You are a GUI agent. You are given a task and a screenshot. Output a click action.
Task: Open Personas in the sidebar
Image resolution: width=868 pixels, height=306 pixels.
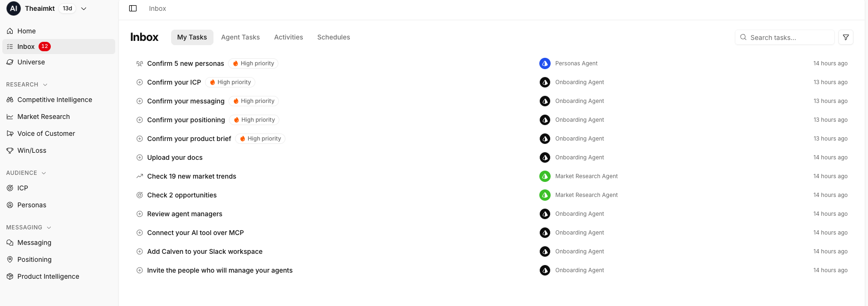point(59,205)
